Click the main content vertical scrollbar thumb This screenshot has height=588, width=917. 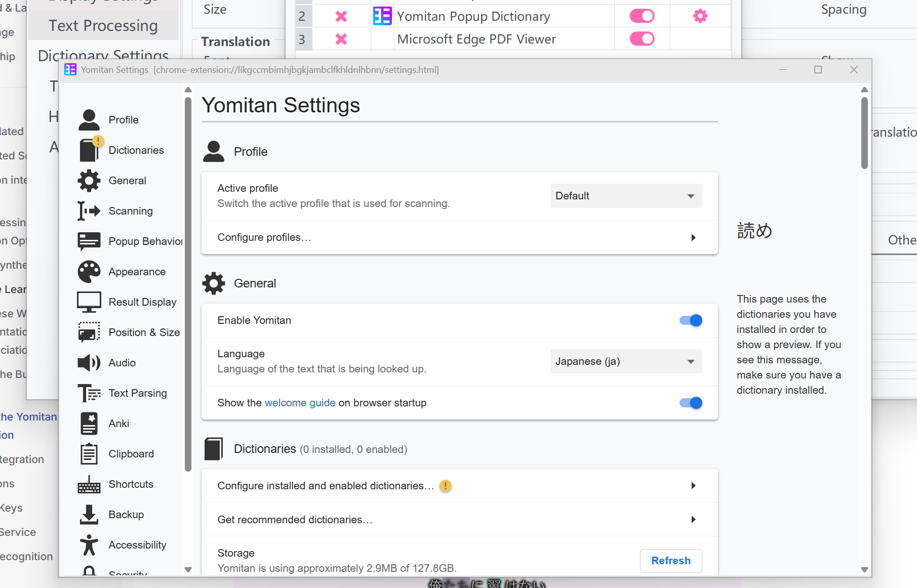864,133
